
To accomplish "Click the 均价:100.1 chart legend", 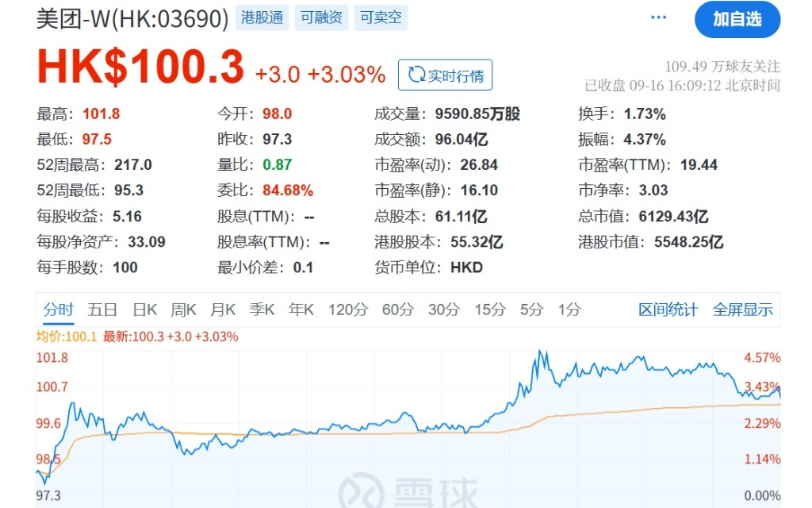I will click(x=67, y=337).
